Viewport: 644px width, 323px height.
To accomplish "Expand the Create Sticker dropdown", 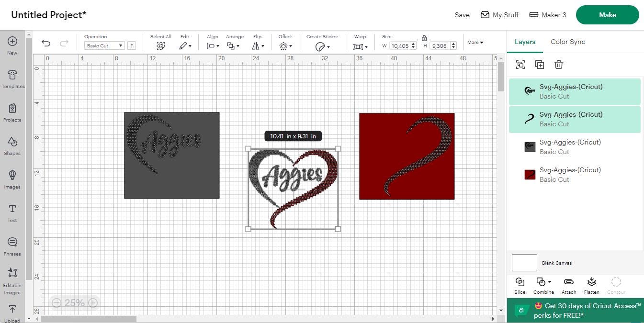I will [322, 46].
